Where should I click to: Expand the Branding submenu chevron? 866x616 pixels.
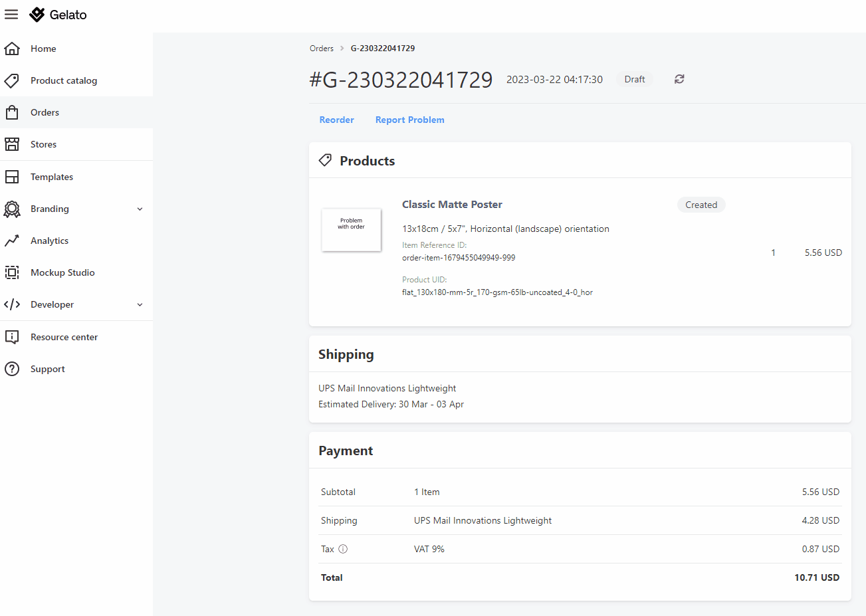[x=140, y=209]
